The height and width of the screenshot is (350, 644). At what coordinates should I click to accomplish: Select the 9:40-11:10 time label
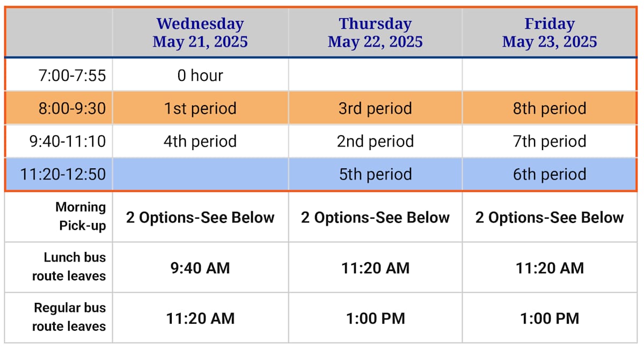pos(68,142)
